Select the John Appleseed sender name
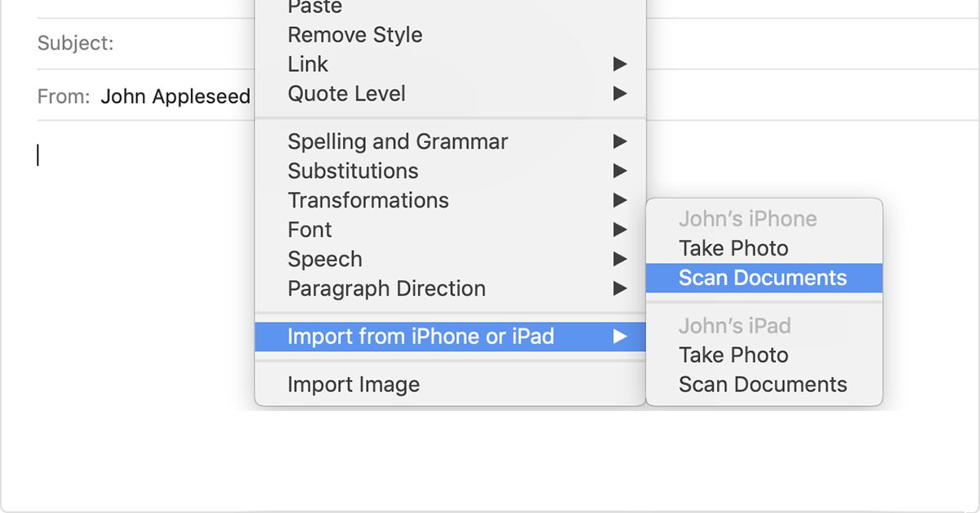Image resolution: width=980 pixels, height=513 pixels. 176,96
